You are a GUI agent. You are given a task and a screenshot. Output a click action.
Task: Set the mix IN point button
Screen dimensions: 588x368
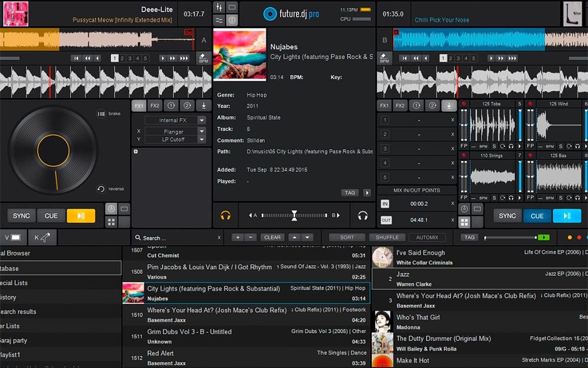click(385, 204)
